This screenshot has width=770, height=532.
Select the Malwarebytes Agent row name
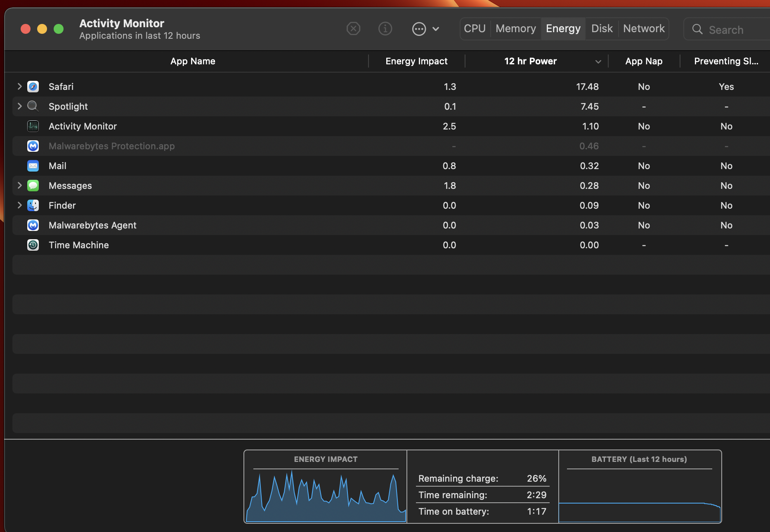point(92,225)
